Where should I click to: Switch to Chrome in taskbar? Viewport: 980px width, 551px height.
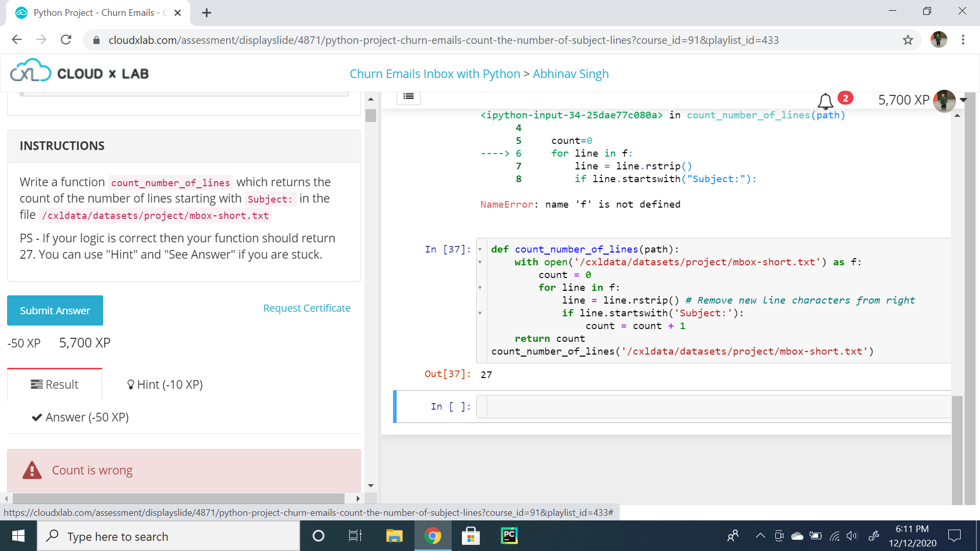[432, 536]
